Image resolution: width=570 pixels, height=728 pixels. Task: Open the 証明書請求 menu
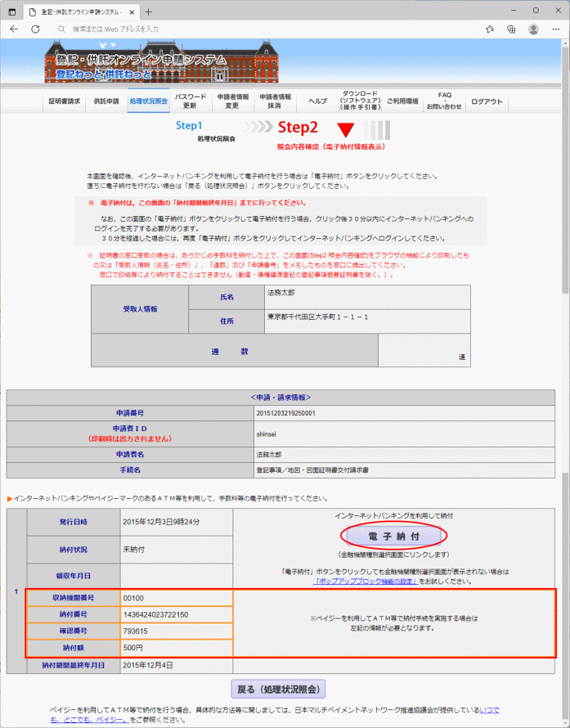[64, 101]
